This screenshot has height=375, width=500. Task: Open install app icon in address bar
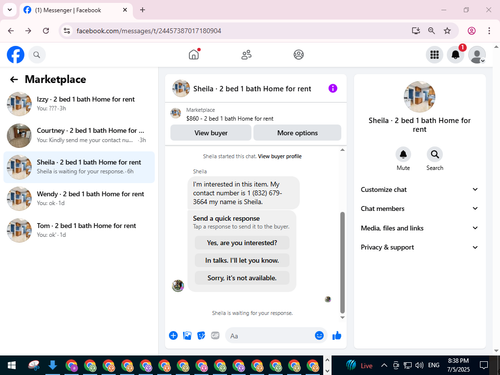415,31
